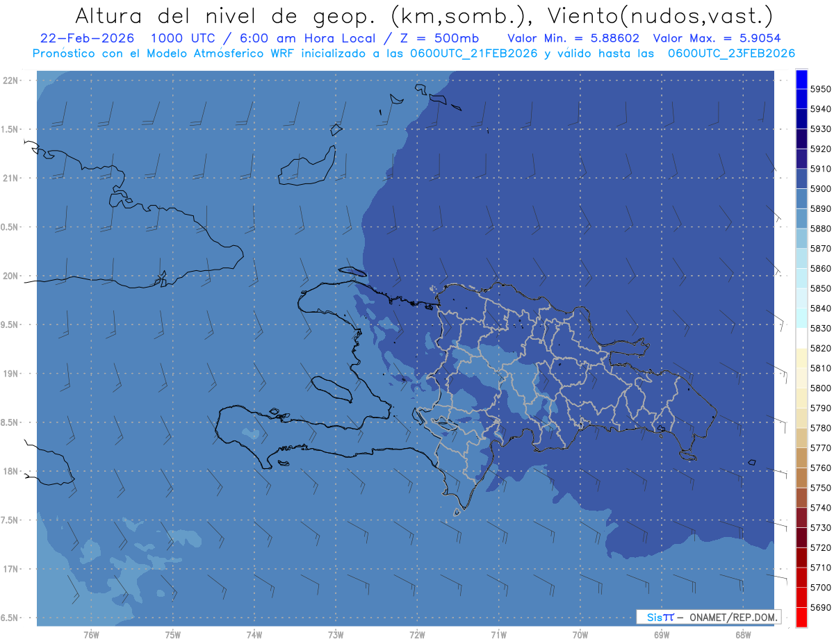Click the '5880' colorbar label

coord(820,229)
